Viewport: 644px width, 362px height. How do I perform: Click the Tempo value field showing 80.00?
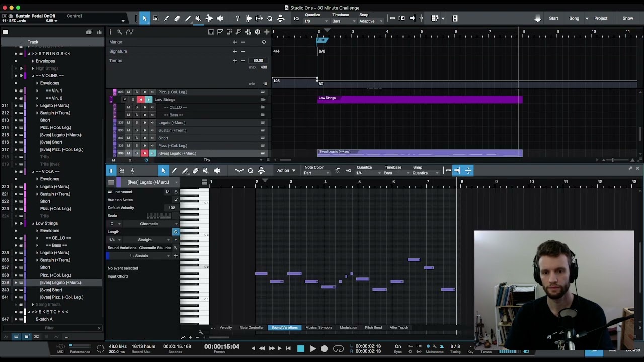258,61
